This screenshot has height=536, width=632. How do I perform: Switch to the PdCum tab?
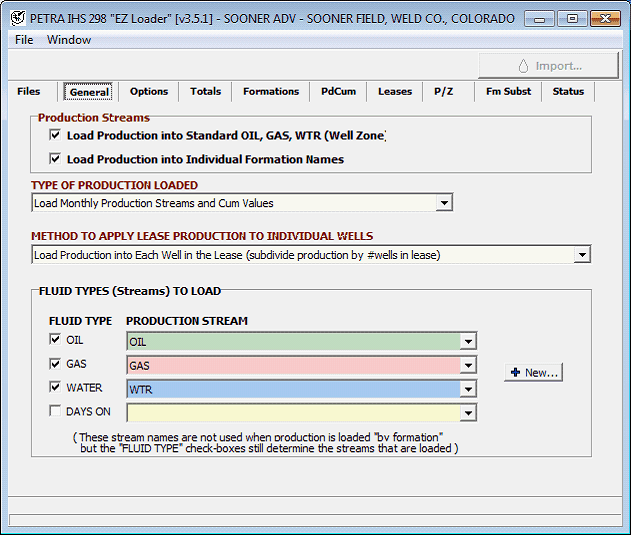[x=339, y=92]
